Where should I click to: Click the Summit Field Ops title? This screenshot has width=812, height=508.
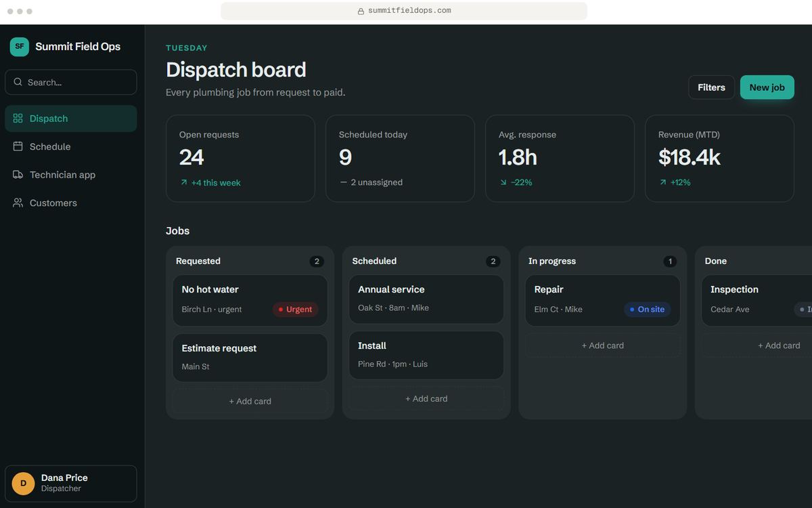[78, 47]
